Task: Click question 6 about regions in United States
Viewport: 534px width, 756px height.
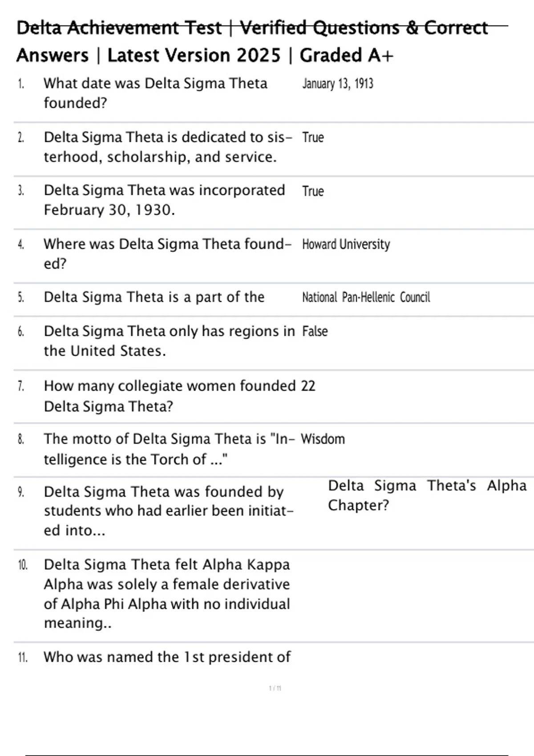Action: tap(169, 341)
